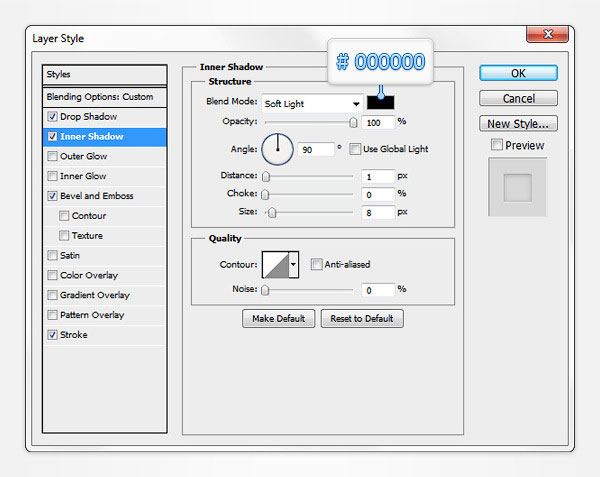600x477 pixels.
Task: Select the Styles list header
Action: click(x=105, y=75)
